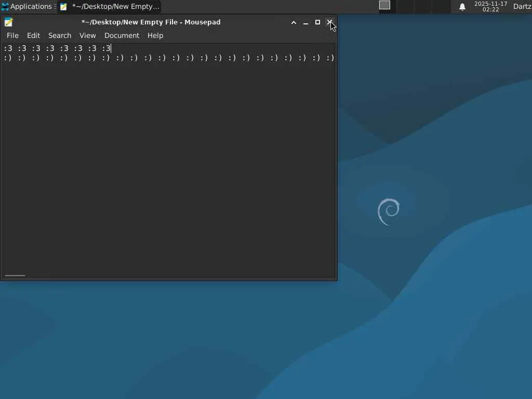
Task: Place cursor in the second line of :) text
Action: coord(169,58)
